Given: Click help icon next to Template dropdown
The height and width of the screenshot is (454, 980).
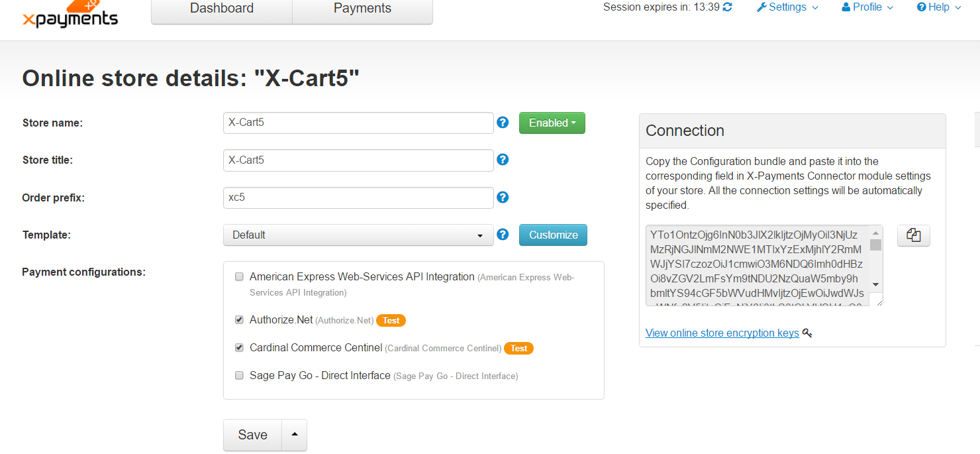Looking at the screenshot, I should (x=503, y=234).
